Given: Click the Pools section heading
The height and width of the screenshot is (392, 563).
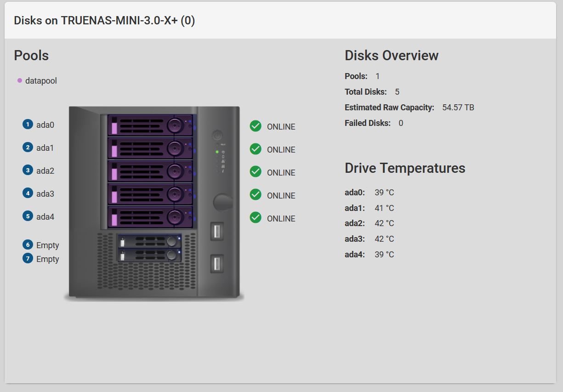Looking at the screenshot, I should pos(31,56).
